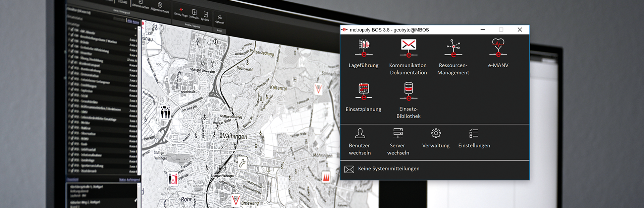Click the metropoly BOS logo in title bar
This screenshot has width=644, height=208.
[344, 30]
